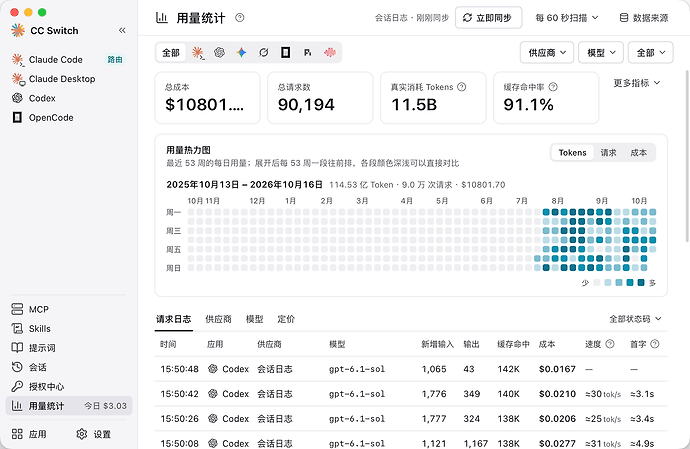Image resolution: width=690 pixels, height=449 pixels.
Task: Click the lightest legend swatch next to 少
Action: tap(597, 283)
